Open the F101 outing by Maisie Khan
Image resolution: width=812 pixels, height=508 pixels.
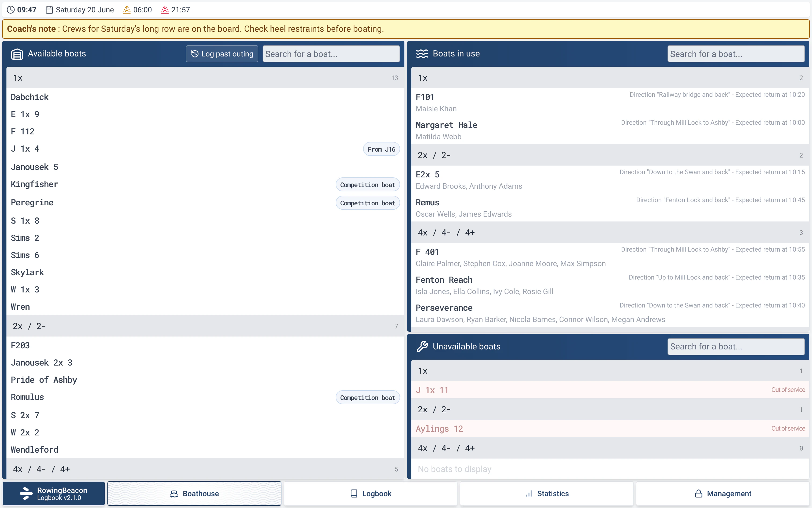click(610, 102)
